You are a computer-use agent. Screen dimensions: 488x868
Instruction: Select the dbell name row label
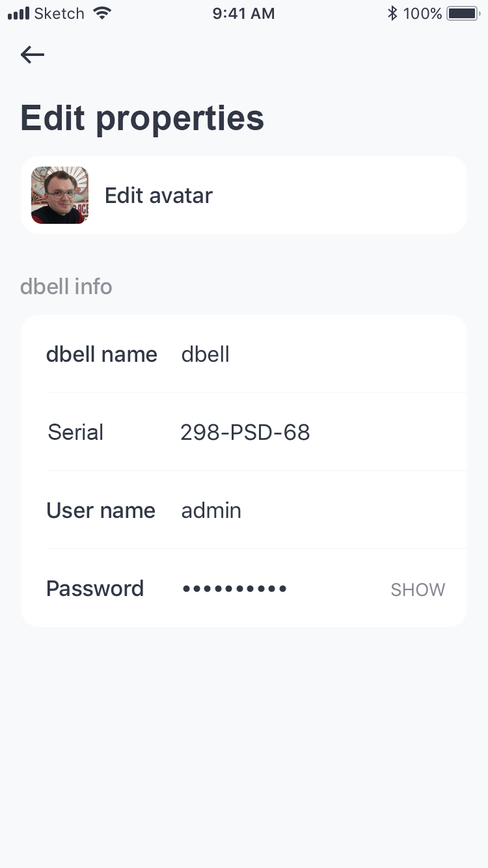tap(102, 354)
